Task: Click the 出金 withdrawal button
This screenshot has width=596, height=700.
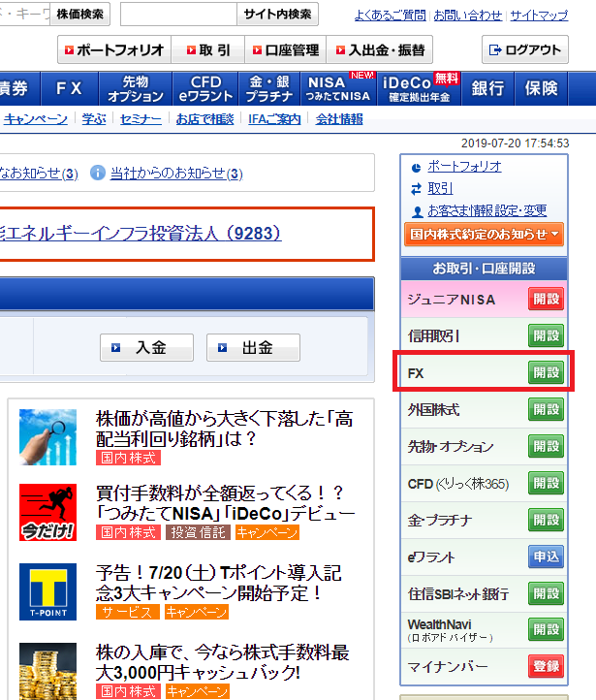Action: click(253, 347)
